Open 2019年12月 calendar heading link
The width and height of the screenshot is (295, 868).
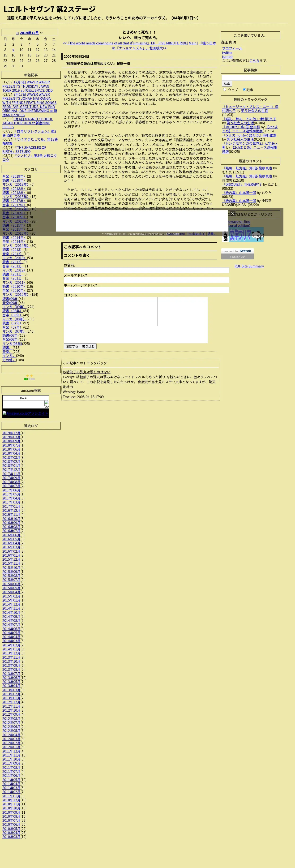tap(29, 33)
